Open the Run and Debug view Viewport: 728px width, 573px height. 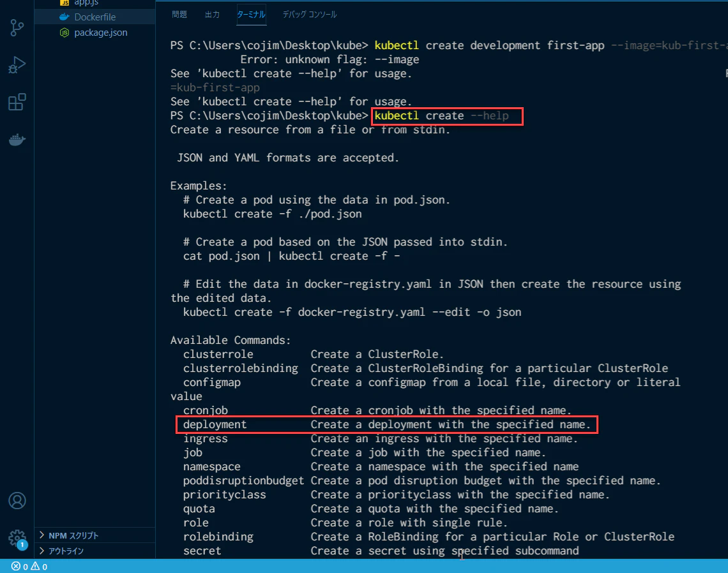(17, 65)
